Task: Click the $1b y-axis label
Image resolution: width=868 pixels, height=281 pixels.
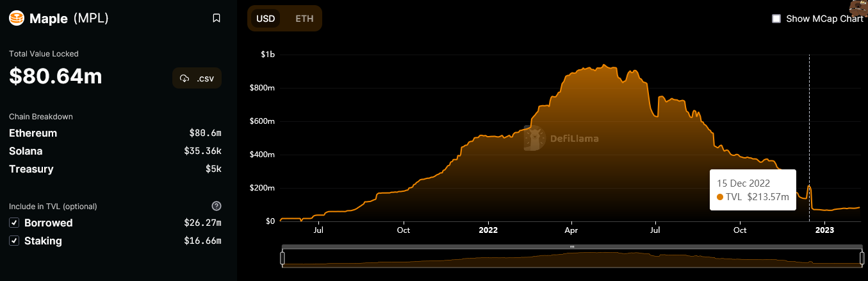Action: (x=268, y=55)
